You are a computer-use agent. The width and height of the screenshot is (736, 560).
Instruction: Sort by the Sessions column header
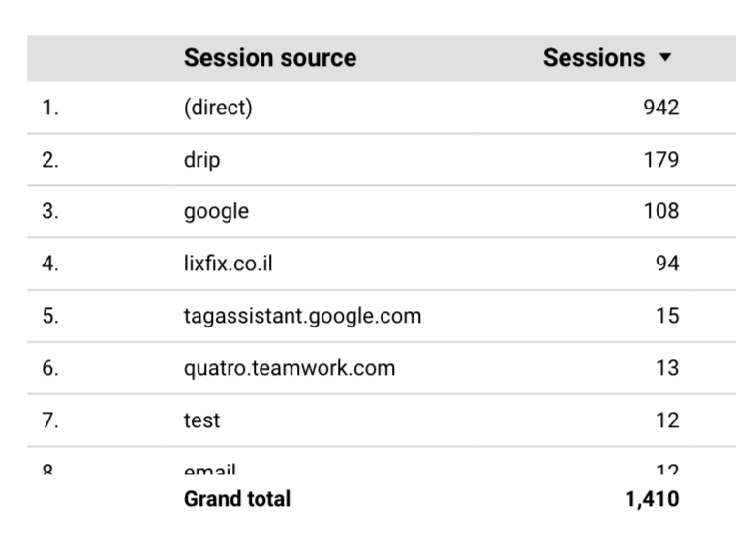[x=594, y=58]
